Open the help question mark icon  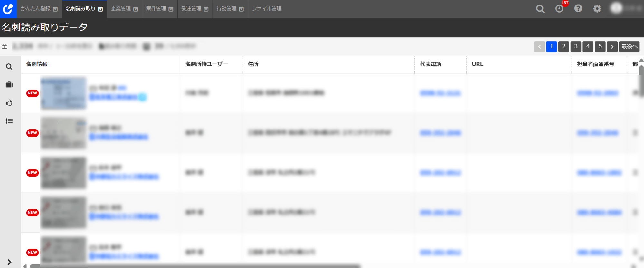coord(578,8)
